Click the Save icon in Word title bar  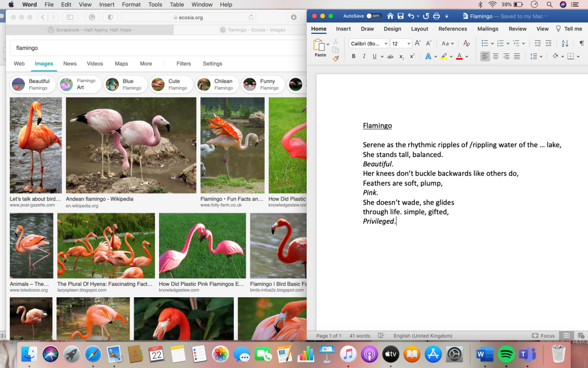tap(401, 16)
